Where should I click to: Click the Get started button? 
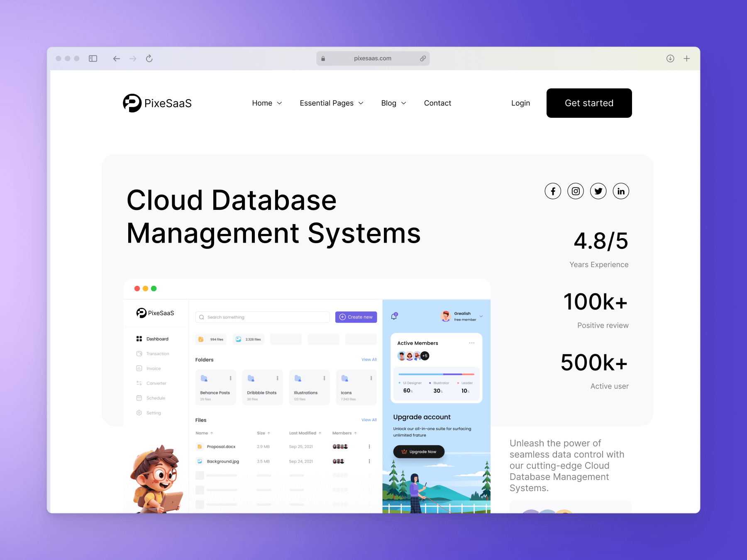(589, 103)
